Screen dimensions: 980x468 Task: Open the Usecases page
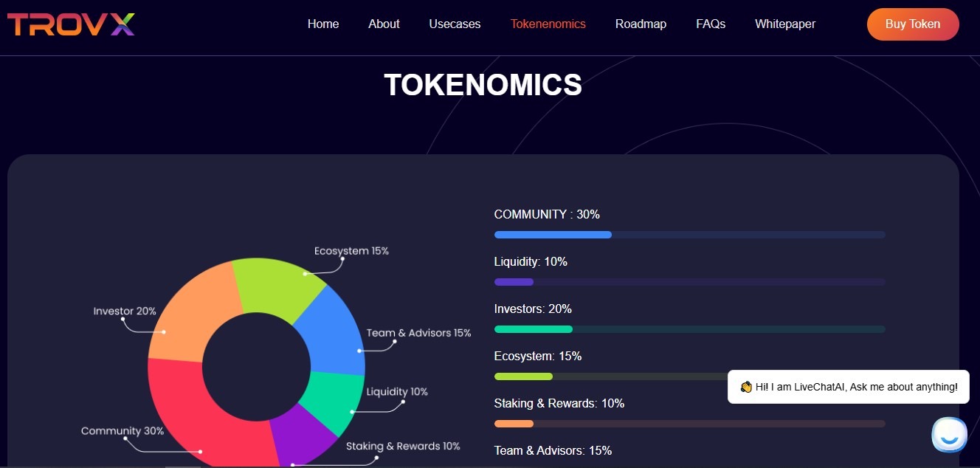(454, 24)
